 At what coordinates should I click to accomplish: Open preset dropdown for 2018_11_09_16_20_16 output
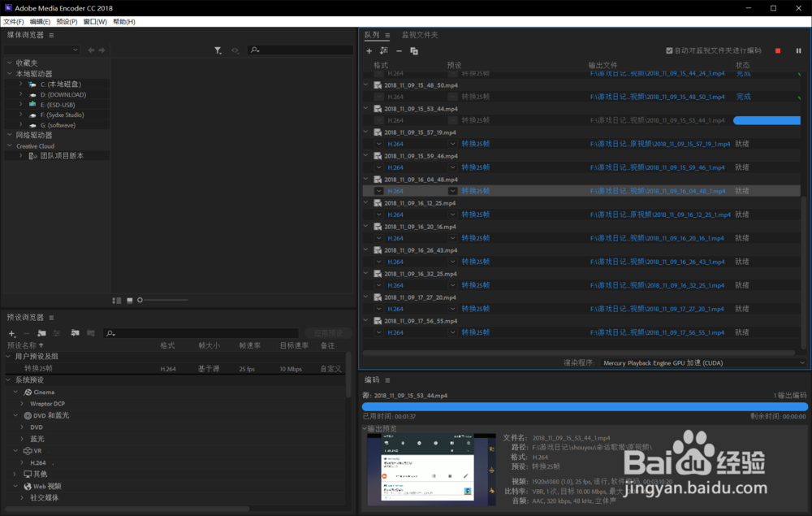[x=452, y=238]
